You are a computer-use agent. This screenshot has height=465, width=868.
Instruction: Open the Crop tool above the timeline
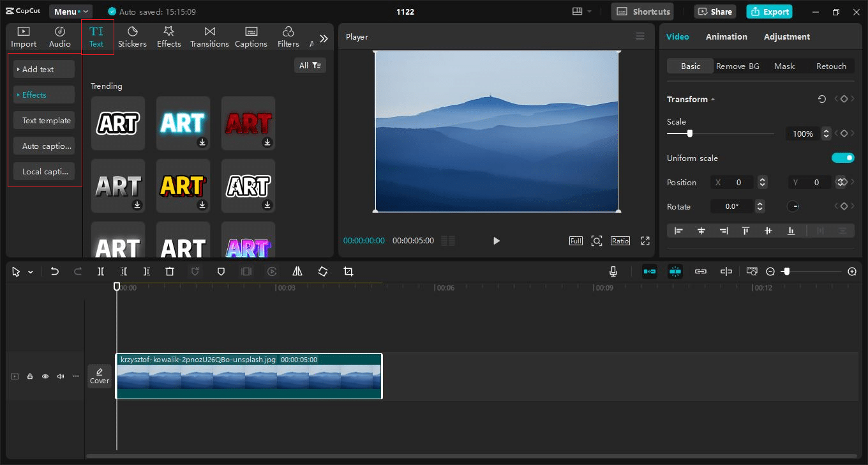point(348,271)
